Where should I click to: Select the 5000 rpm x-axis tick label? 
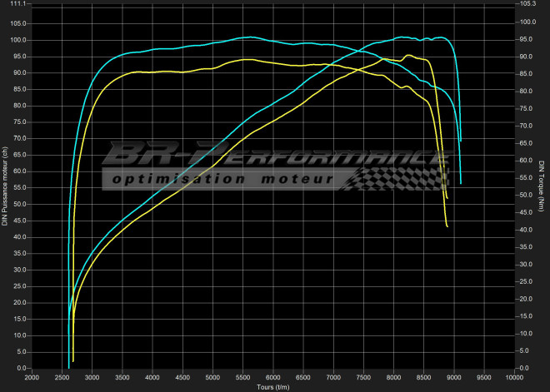[x=212, y=377]
